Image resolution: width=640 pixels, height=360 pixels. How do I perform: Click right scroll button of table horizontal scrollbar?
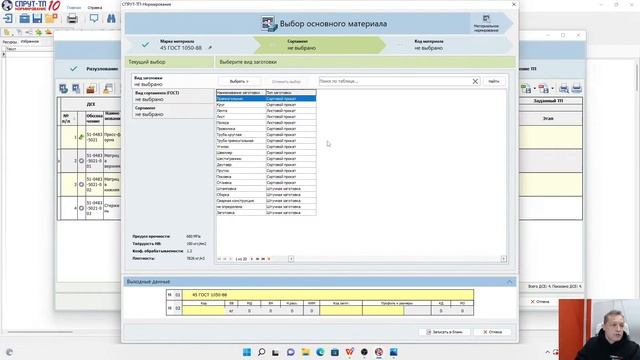(x=504, y=259)
